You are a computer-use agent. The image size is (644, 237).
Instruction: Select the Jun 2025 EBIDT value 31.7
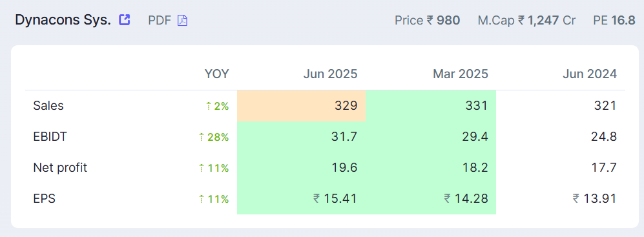(344, 137)
